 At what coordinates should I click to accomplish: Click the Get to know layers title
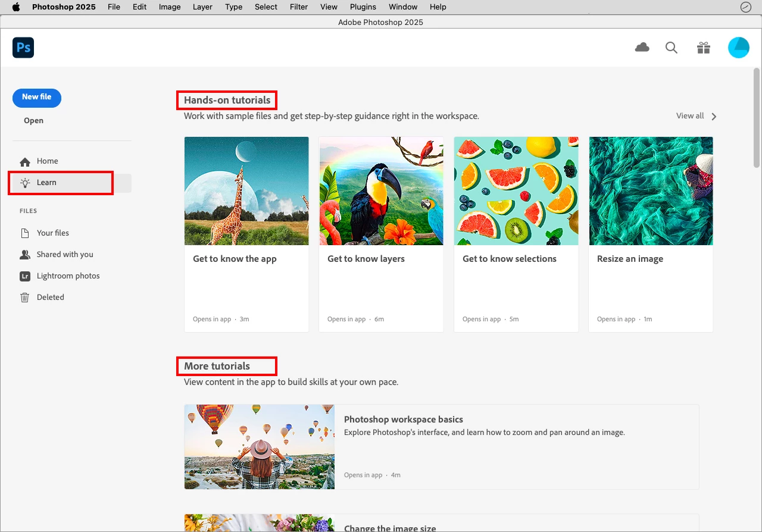tap(366, 259)
